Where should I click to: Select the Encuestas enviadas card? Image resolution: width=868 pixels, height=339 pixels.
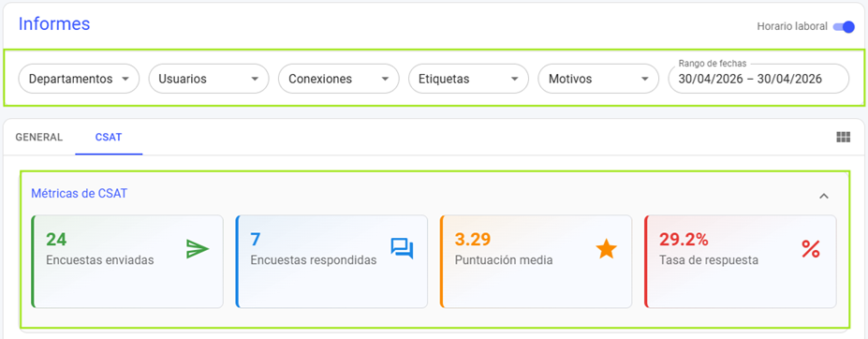[127, 261]
